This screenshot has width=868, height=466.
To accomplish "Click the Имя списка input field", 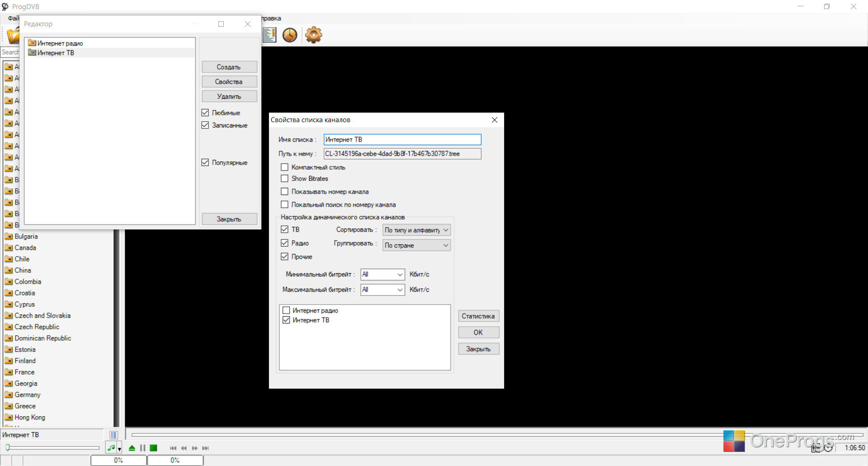I will pyautogui.click(x=402, y=139).
